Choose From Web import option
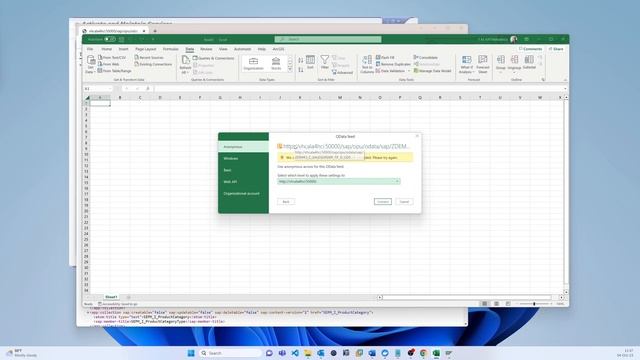This screenshot has height=360, width=640. point(109,64)
